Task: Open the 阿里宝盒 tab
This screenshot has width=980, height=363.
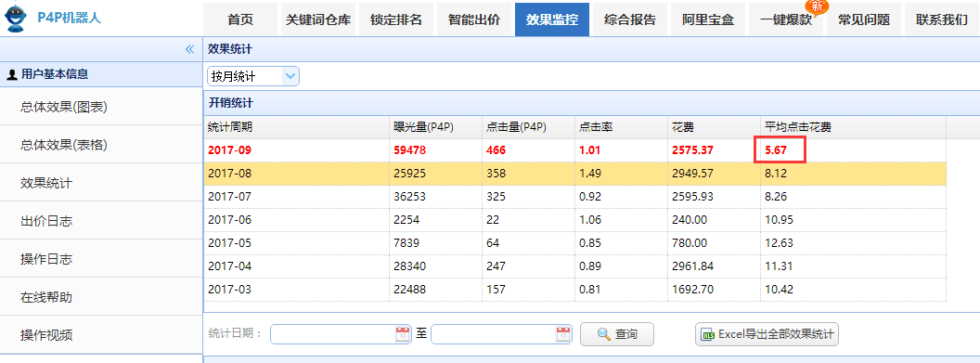Action: 708,19
